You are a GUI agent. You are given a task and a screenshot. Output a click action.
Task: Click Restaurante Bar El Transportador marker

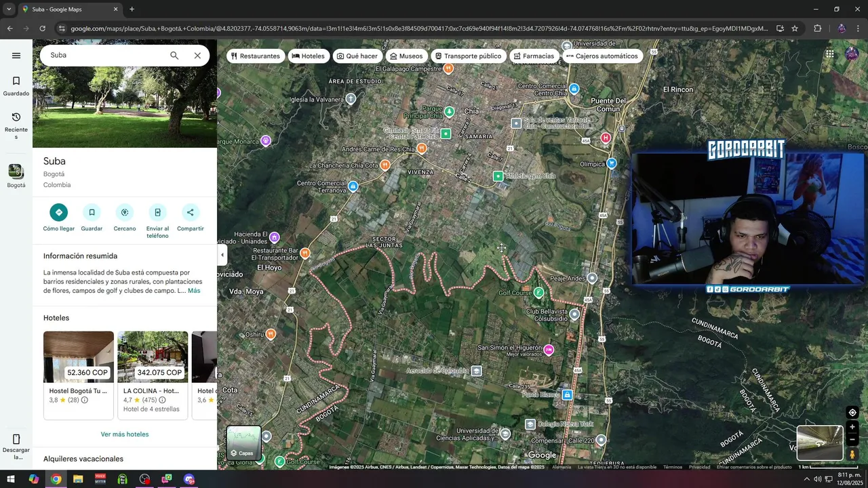[305, 253]
